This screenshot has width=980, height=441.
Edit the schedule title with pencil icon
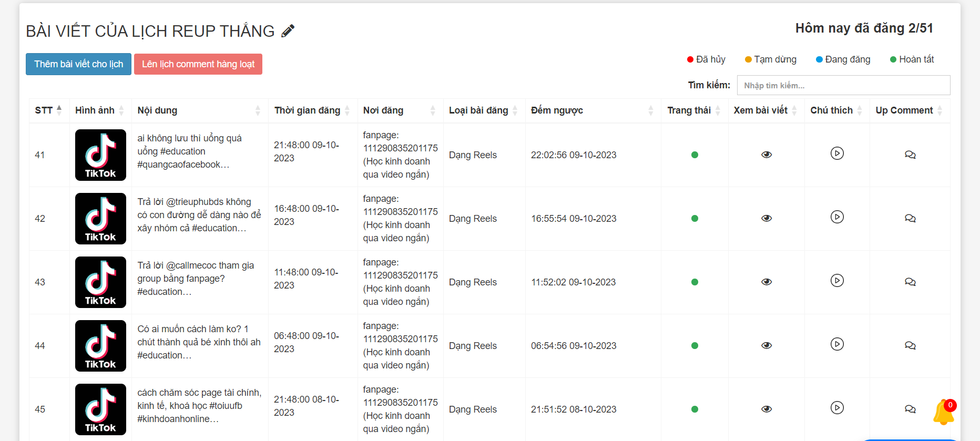coord(288,31)
